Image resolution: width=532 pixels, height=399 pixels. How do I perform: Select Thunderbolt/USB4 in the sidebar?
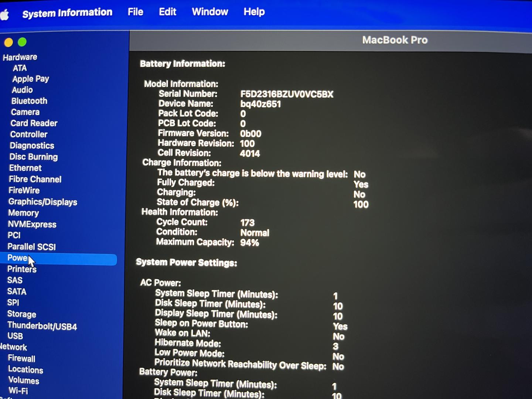42,326
